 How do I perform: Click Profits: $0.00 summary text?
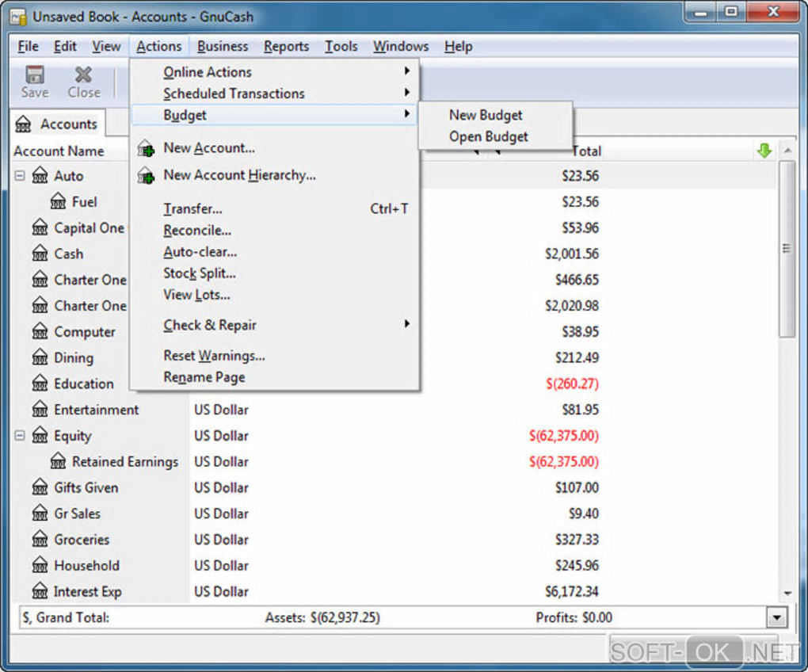coord(574,617)
